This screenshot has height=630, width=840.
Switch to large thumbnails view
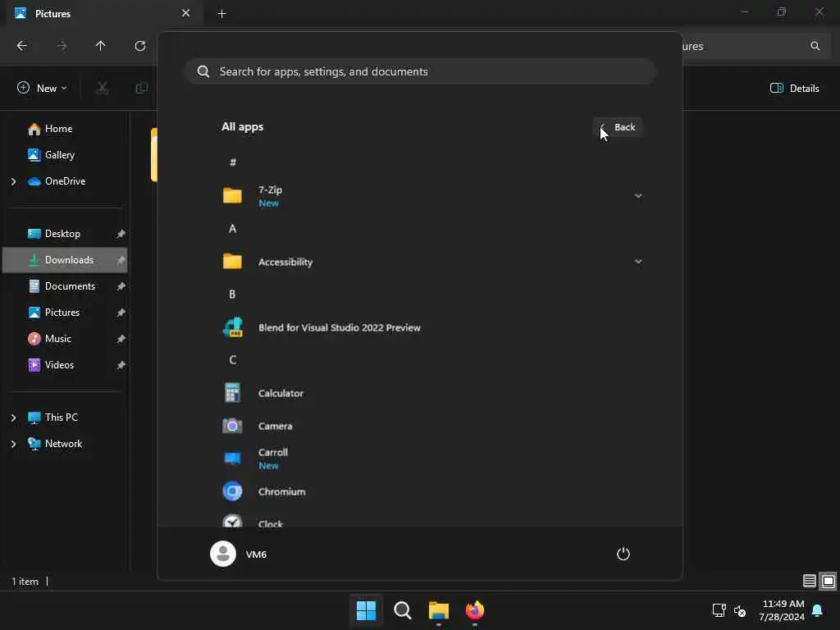(829, 581)
